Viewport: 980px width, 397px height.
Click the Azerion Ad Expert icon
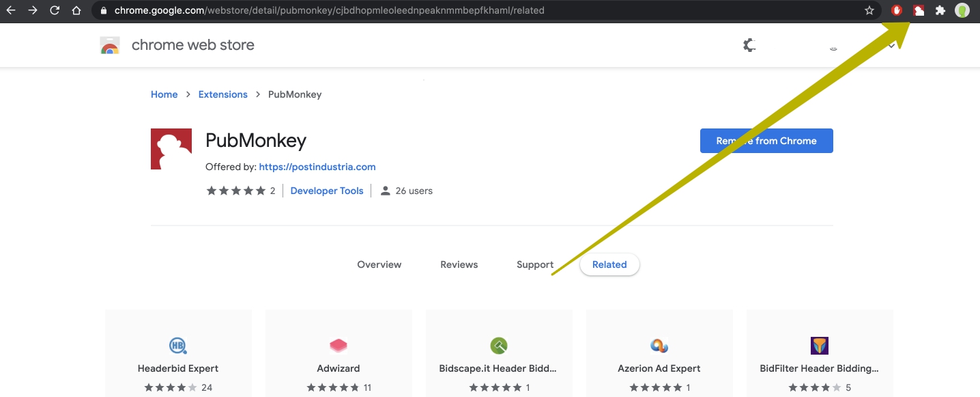pyautogui.click(x=659, y=345)
